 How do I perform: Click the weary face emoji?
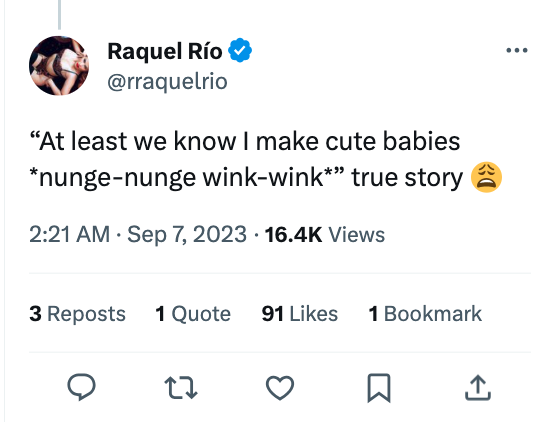(x=486, y=177)
